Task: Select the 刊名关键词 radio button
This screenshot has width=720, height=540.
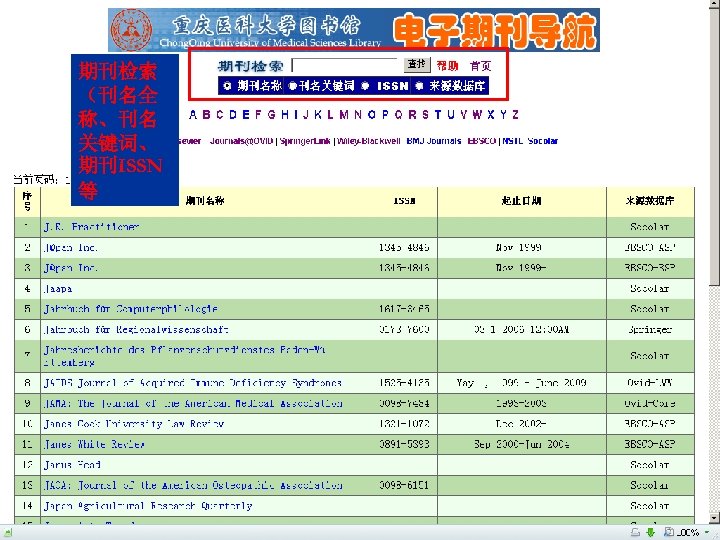Action: 292,86
